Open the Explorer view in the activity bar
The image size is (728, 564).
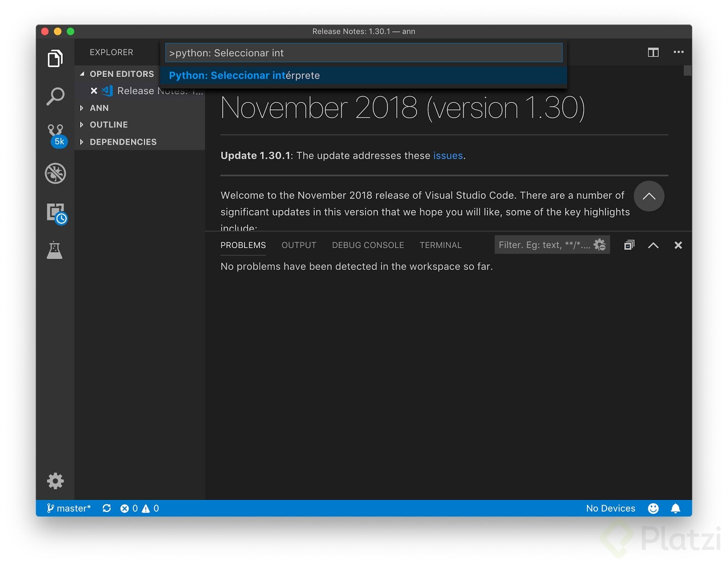pos(55,58)
